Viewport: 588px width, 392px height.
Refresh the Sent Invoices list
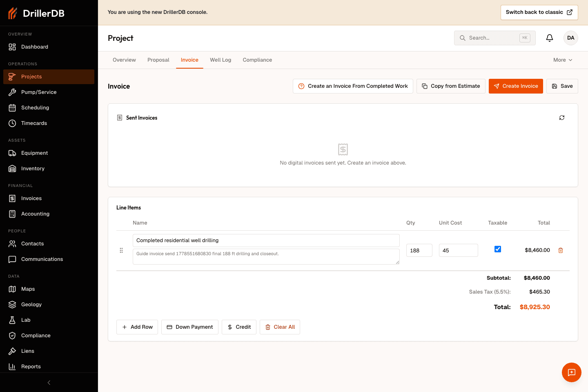pyautogui.click(x=562, y=118)
